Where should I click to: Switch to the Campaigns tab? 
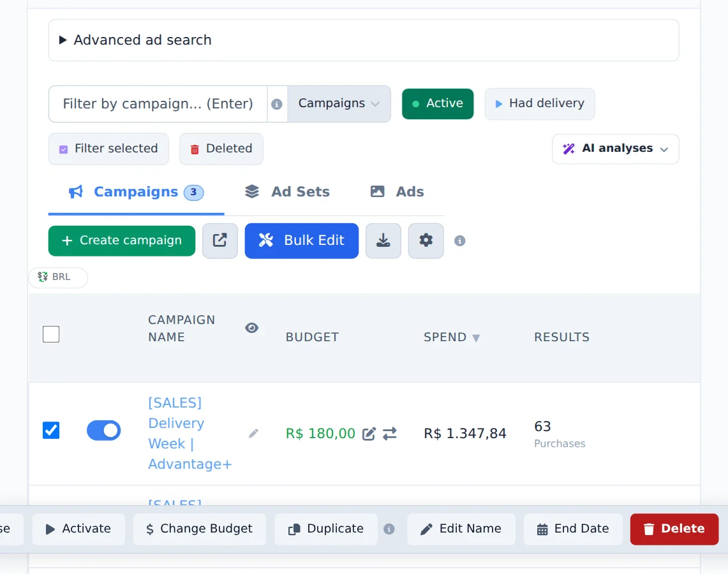(136, 191)
